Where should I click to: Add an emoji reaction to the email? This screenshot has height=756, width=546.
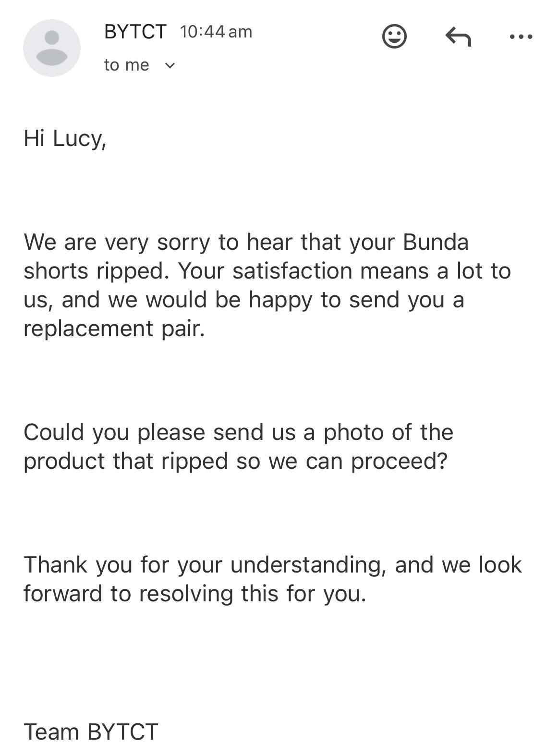point(394,37)
